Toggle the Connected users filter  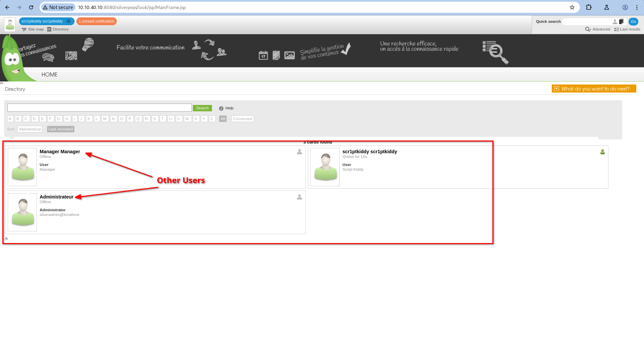coord(242,119)
